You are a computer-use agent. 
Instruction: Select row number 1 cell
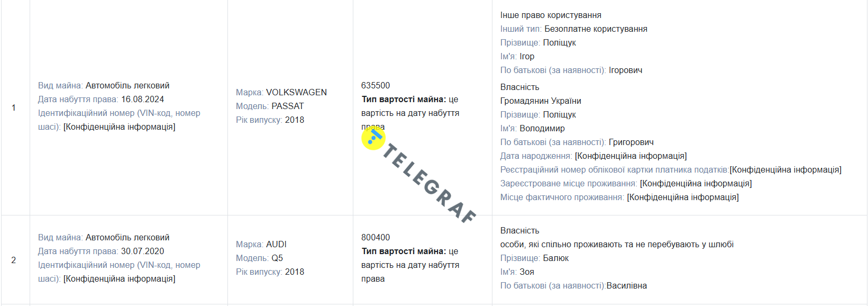click(14, 107)
